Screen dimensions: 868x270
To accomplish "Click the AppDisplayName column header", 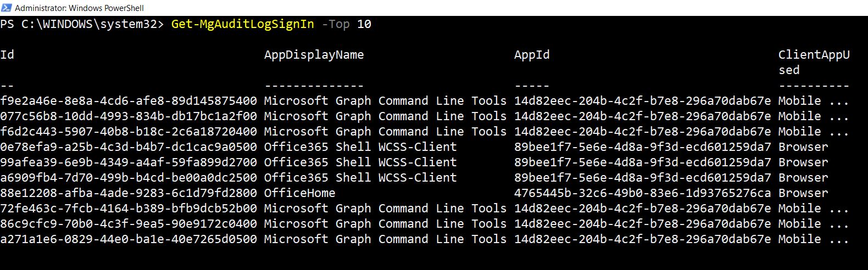I will coord(314,55).
